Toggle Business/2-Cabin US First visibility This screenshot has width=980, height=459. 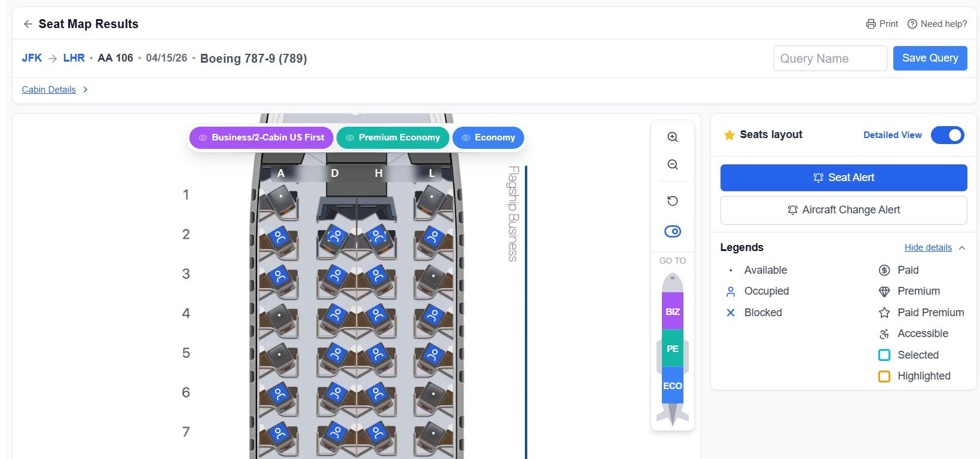[x=261, y=137]
